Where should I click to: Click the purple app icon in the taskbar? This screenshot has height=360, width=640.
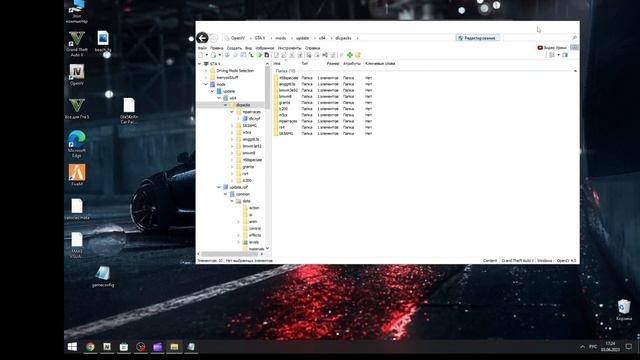158,347
